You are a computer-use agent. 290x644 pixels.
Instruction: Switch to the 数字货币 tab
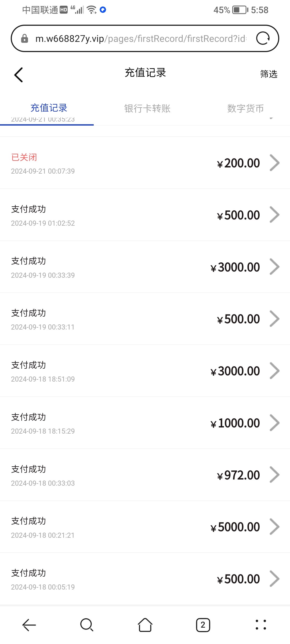pos(245,108)
